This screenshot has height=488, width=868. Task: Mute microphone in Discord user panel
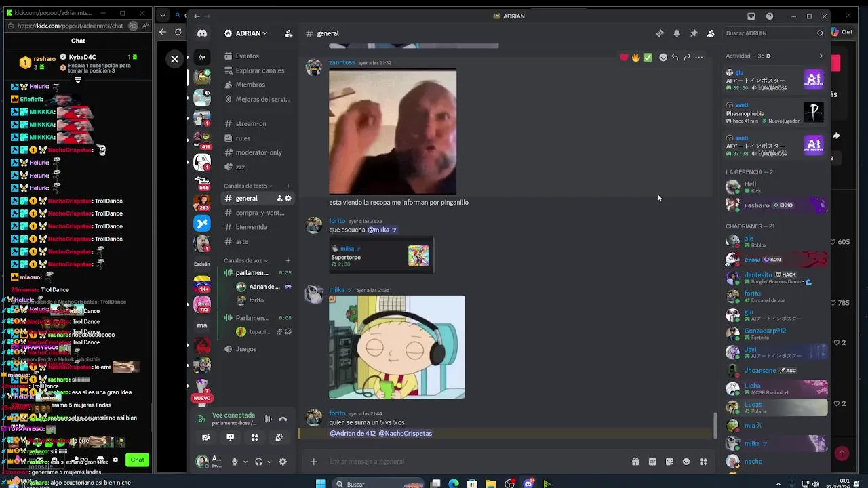(235, 462)
